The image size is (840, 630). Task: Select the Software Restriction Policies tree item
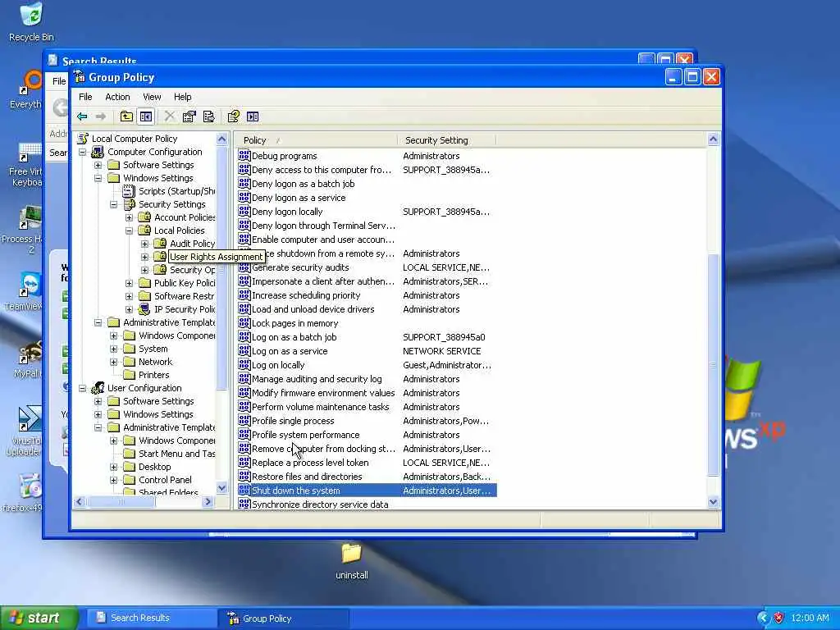pyautogui.click(x=184, y=296)
